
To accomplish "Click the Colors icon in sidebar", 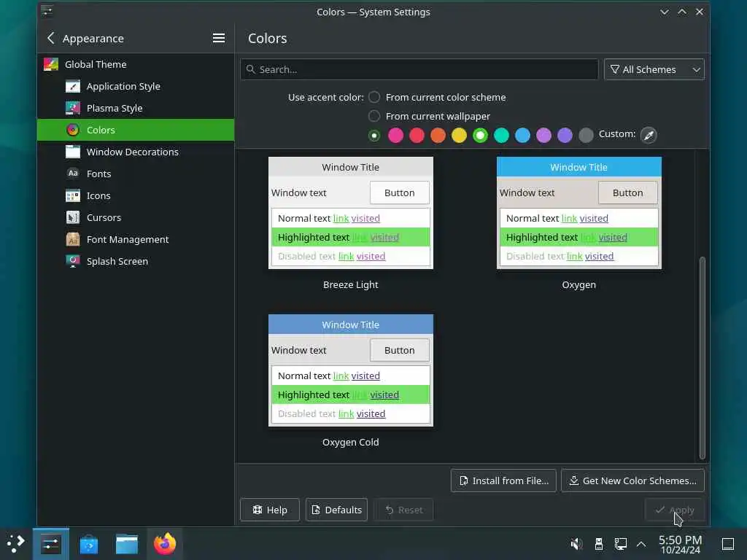I will [73, 130].
